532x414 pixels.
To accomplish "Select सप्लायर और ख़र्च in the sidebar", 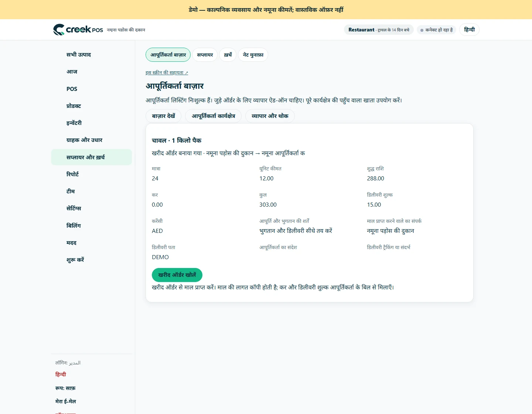I will pyautogui.click(x=91, y=157).
